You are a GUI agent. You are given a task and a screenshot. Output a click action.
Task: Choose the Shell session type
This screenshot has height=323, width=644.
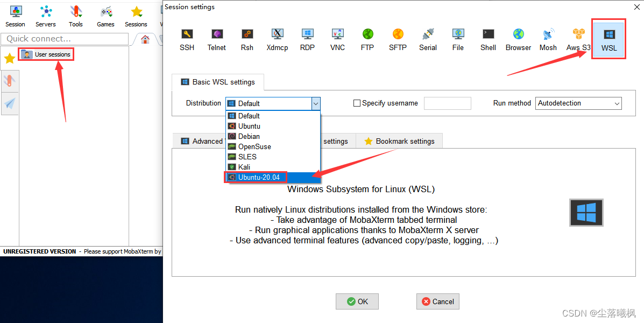tap(489, 40)
